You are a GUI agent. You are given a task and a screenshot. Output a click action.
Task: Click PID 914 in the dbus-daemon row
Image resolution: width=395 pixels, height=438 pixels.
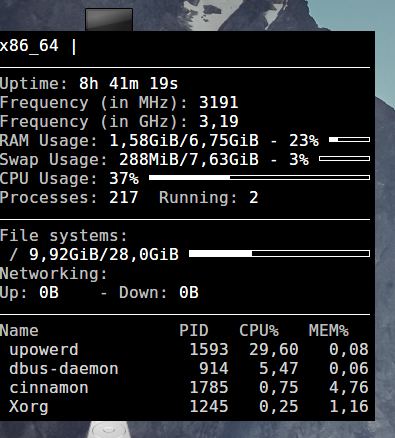(x=214, y=369)
